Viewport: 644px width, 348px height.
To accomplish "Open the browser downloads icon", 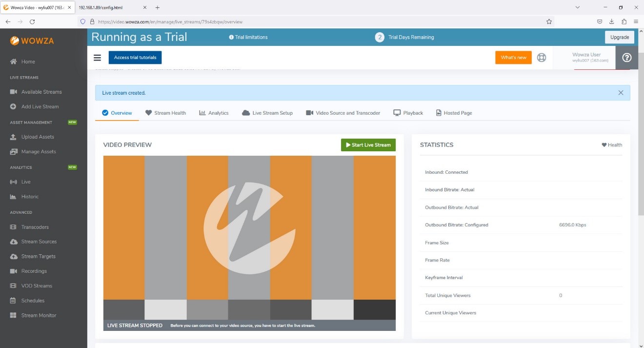I will pos(612,21).
